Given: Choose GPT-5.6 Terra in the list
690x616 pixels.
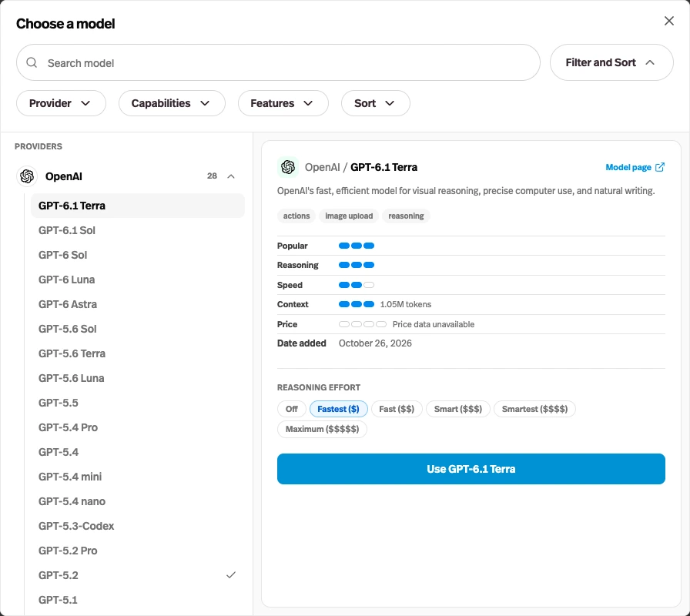Looking at the screenshot, I should pyautogui.click(x=137, y=353).
